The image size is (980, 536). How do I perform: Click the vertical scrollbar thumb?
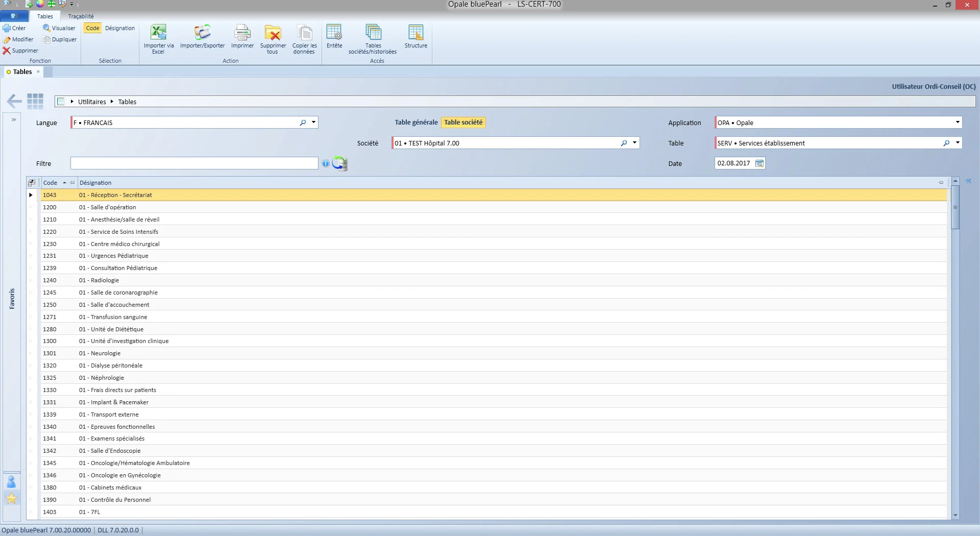click(x=955, y=207)
